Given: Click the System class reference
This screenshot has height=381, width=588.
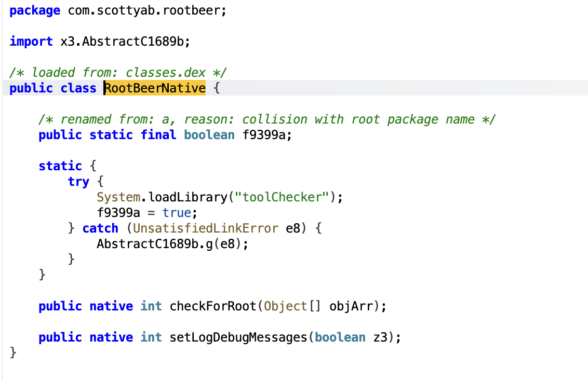Looking at the screenshot, I should click(118, 197).
